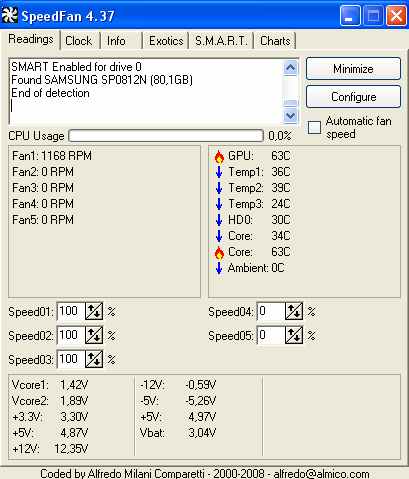This screenshot has width=409, height=479.
Task: Click the Minimize button below title bar
Action: click(353, 69)
